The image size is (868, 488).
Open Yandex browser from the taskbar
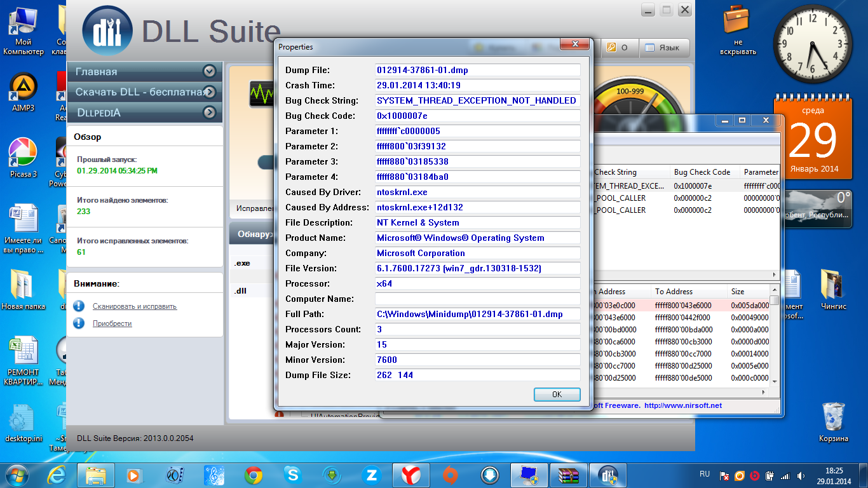[411, 475]
